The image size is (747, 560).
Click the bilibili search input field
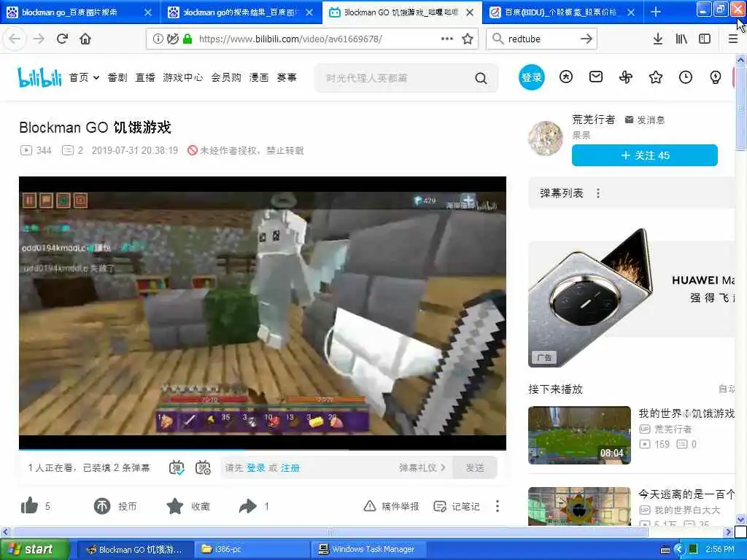click(x=395, y=78)
